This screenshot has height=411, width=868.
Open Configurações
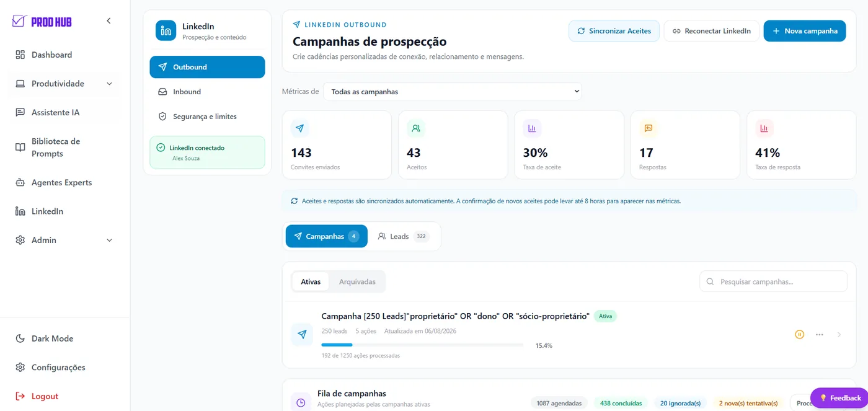[58, 367]
